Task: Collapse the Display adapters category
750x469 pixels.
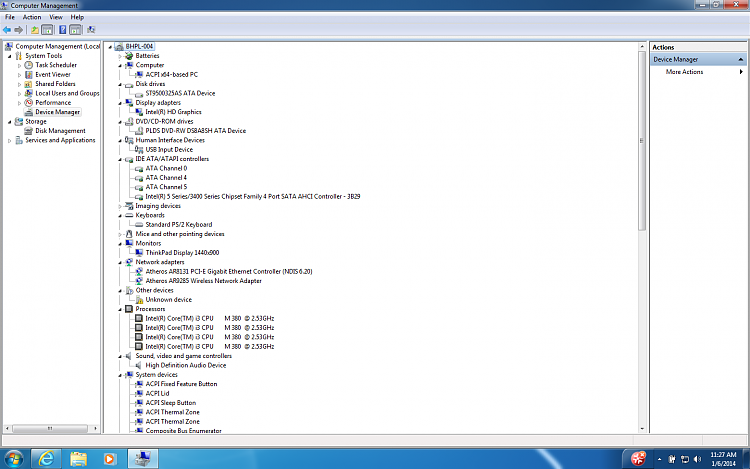Action: [x=120, y=103]
